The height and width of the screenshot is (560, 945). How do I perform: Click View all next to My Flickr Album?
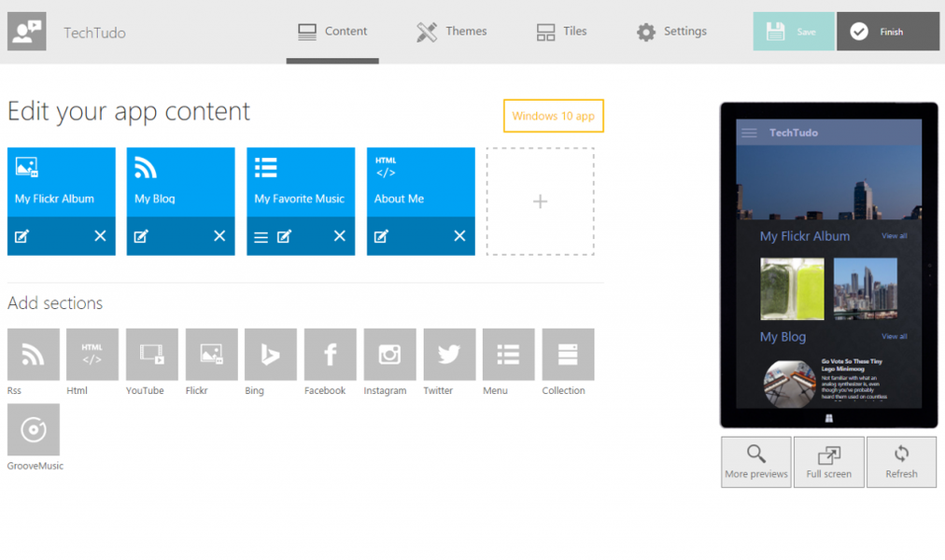[x=895, y=236]
